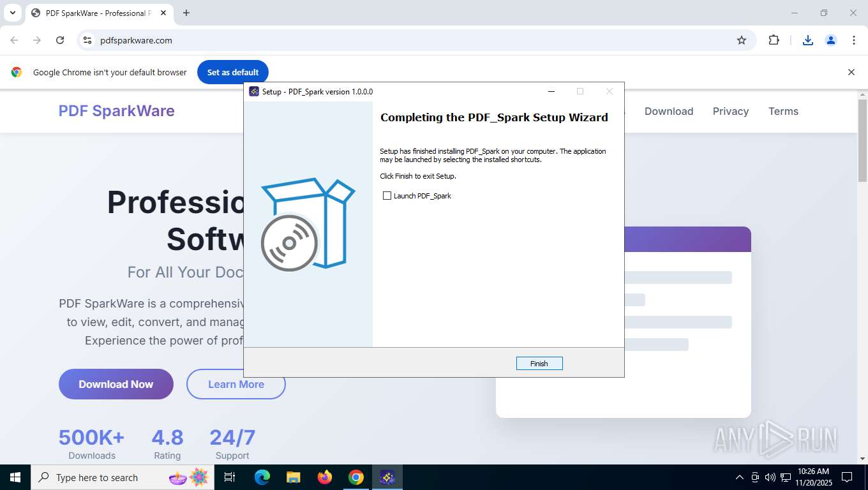Launch Firefox from taskbar

coord(324,477)
